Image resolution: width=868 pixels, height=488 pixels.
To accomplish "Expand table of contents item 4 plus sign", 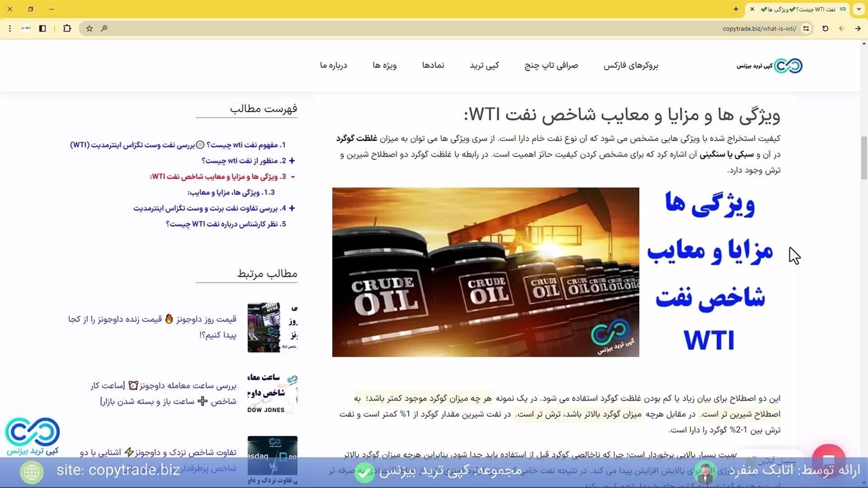I will (x=292, y=209).
